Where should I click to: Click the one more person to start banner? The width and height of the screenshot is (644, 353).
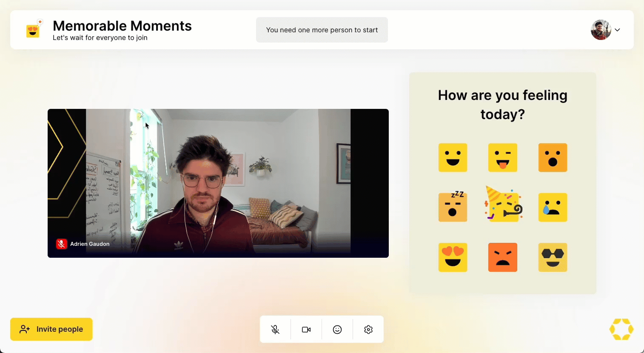click(322, 30)
